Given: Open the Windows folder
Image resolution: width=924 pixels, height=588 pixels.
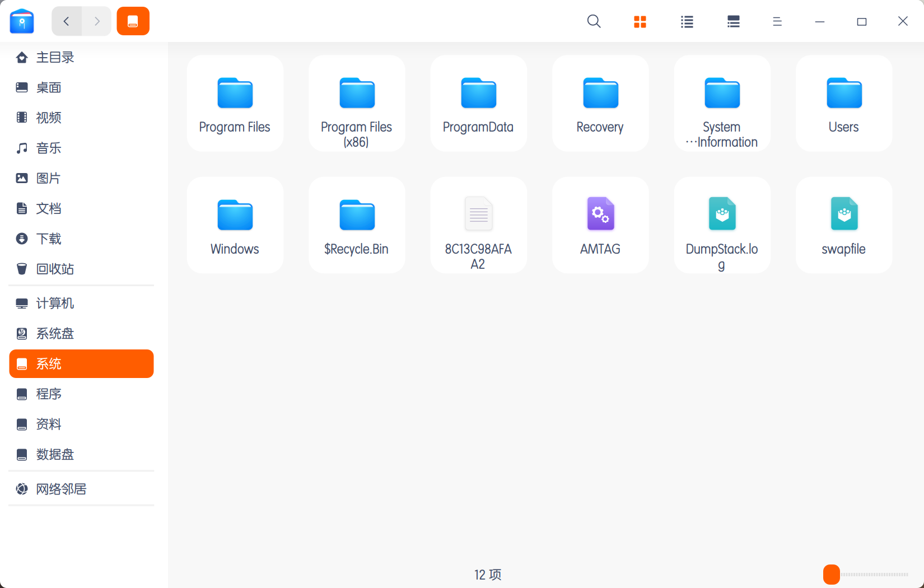Looking at the screenshot, I should pos(235,225).
